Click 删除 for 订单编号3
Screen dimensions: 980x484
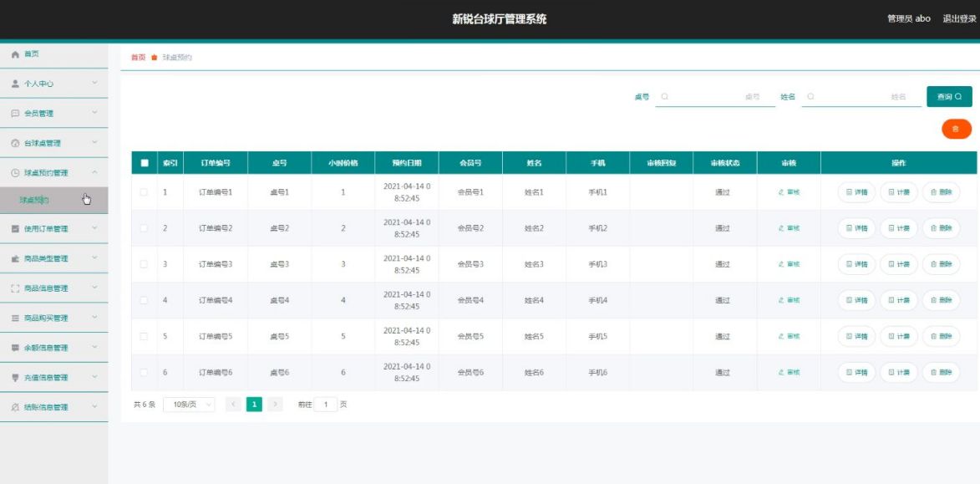coord(942,264)
